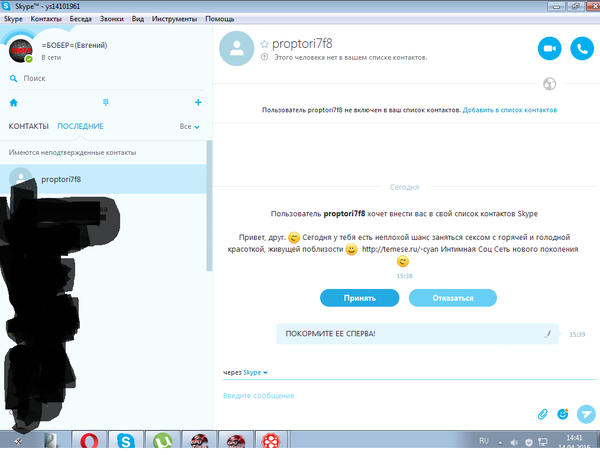
Task: Open the emoticon picker in message box
Action: click(563, 413)
